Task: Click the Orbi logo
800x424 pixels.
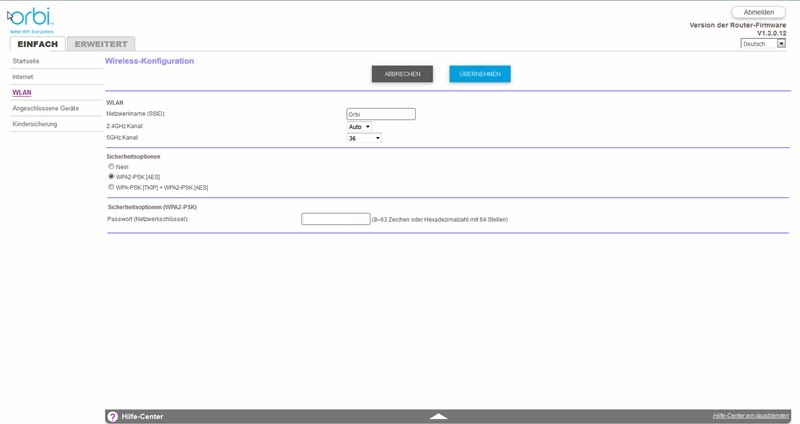Action: coord(32,20)
